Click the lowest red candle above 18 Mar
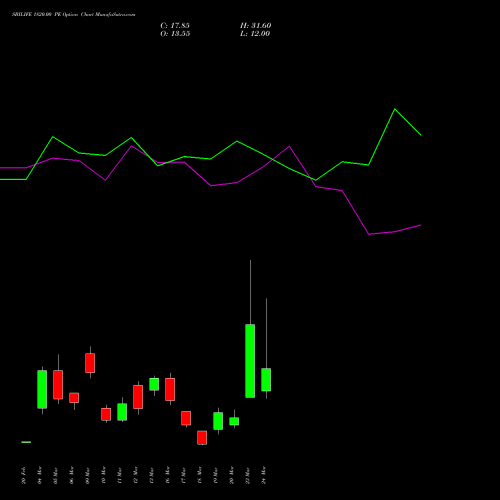 point(202,438)
